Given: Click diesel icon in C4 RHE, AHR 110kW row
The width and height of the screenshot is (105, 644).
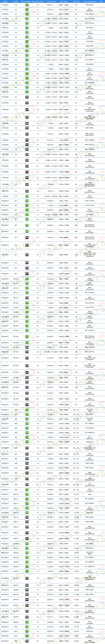Looking at the screenshot, I should [27, 184].
